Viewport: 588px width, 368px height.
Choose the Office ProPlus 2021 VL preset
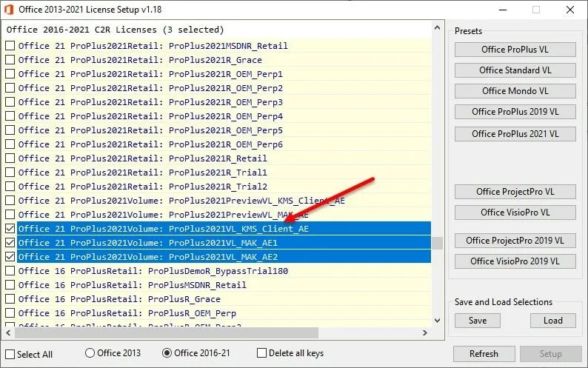coord(515,134)
